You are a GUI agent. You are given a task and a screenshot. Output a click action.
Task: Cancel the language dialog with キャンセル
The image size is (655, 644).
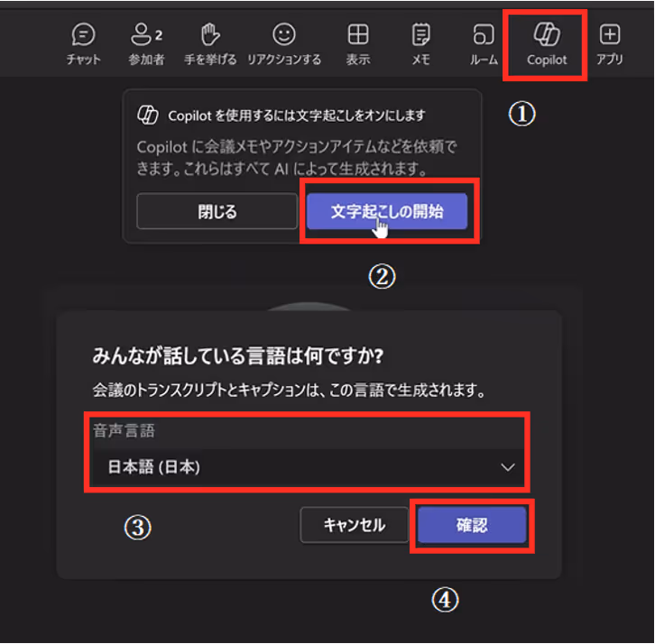pyautogui.click(x=355, y=525)
